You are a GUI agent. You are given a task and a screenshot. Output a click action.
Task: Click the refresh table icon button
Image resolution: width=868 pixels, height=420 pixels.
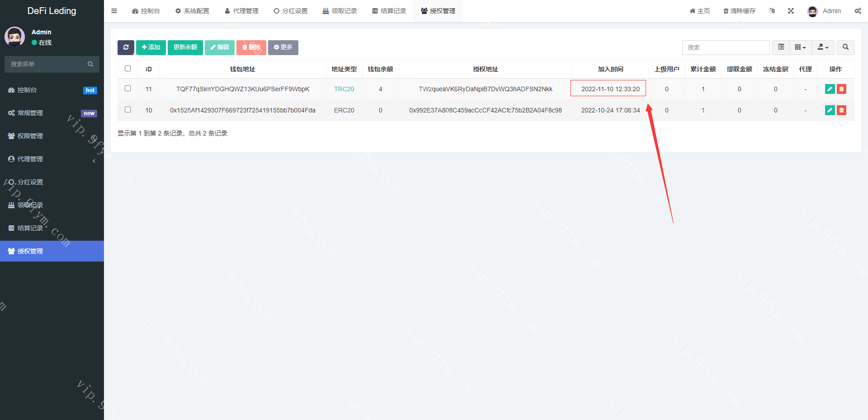pyautogui.click(x=126, y=47)
